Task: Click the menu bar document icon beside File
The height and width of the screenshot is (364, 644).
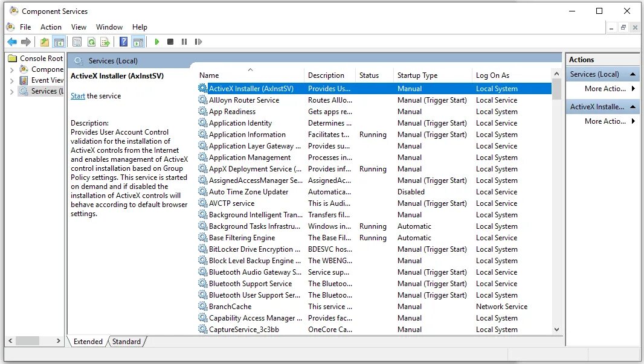Action: 11,27
